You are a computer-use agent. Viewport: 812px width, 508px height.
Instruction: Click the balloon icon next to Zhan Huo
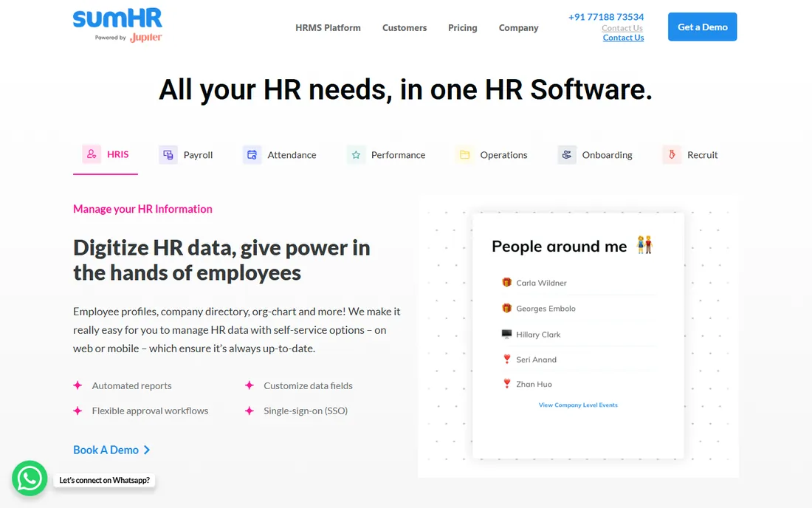pos(507,384)
